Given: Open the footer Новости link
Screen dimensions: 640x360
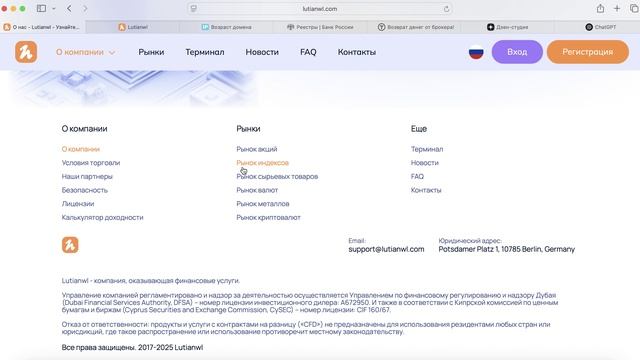Looking at the screenshot, I should (x=424, y=162).
